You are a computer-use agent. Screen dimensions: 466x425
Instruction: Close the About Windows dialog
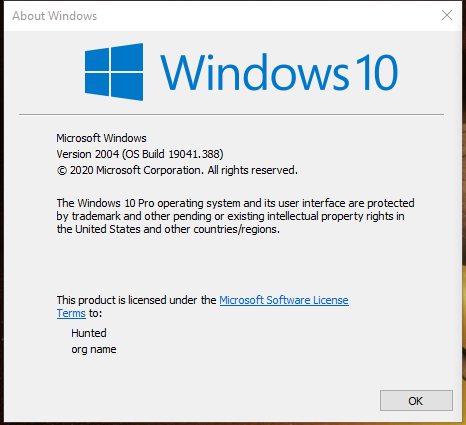click(x=447, y=15)
